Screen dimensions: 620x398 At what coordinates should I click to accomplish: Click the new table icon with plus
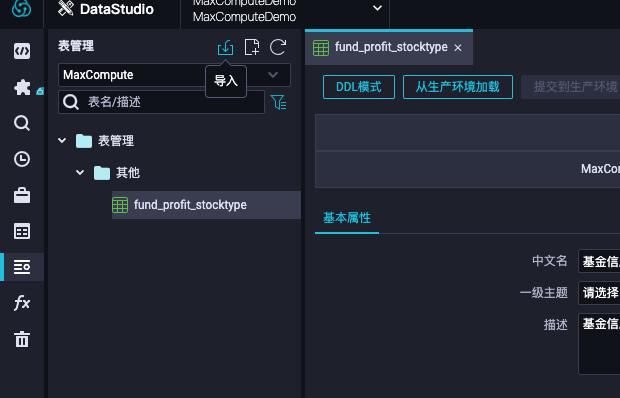pyautogui.click(x=252, y=47)
